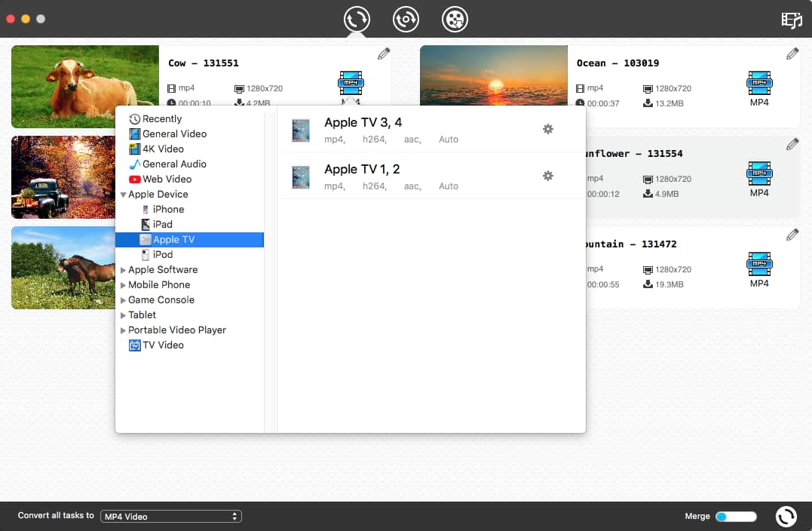Edit the Fountain video with pencil icon
The image size is (812, 531).
[792, 235]
